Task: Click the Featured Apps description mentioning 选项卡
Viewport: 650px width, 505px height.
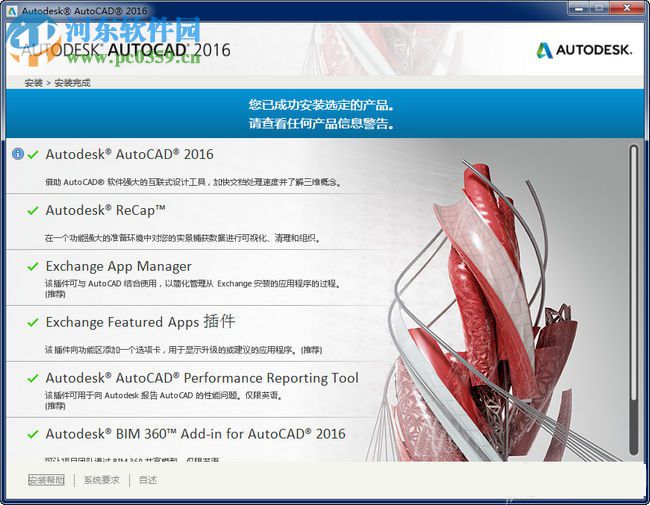Action: tap(183, 350)
